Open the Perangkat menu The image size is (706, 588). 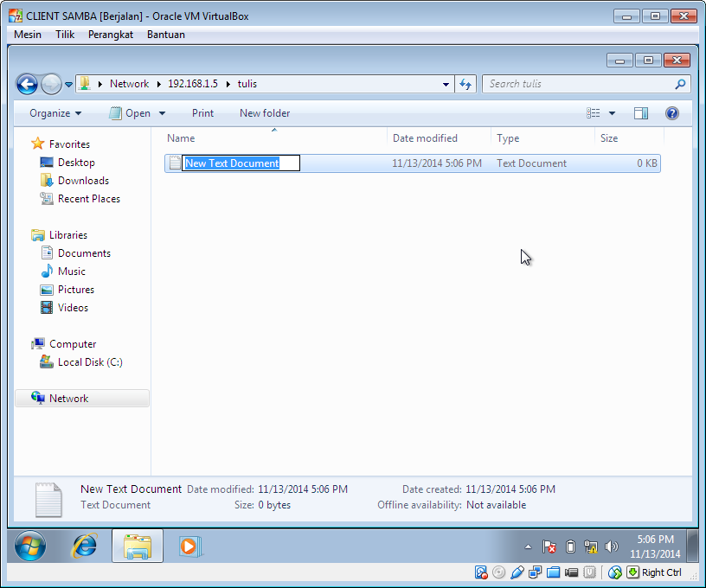(x=111, y=35)
